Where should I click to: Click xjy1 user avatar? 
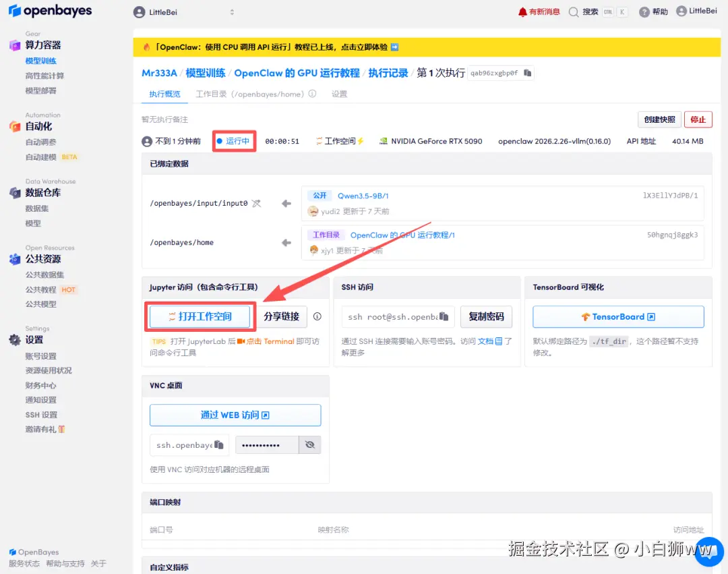tap(314, 250)
